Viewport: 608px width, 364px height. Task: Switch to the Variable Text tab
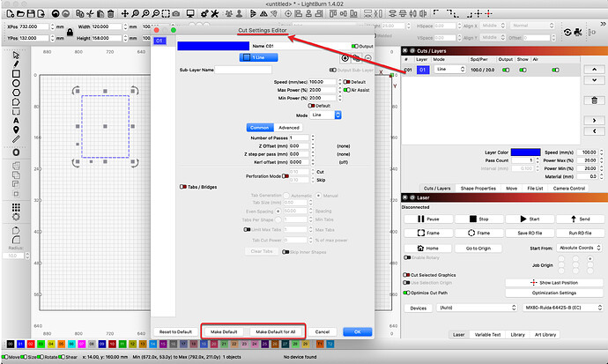click(x=487, y=335)
